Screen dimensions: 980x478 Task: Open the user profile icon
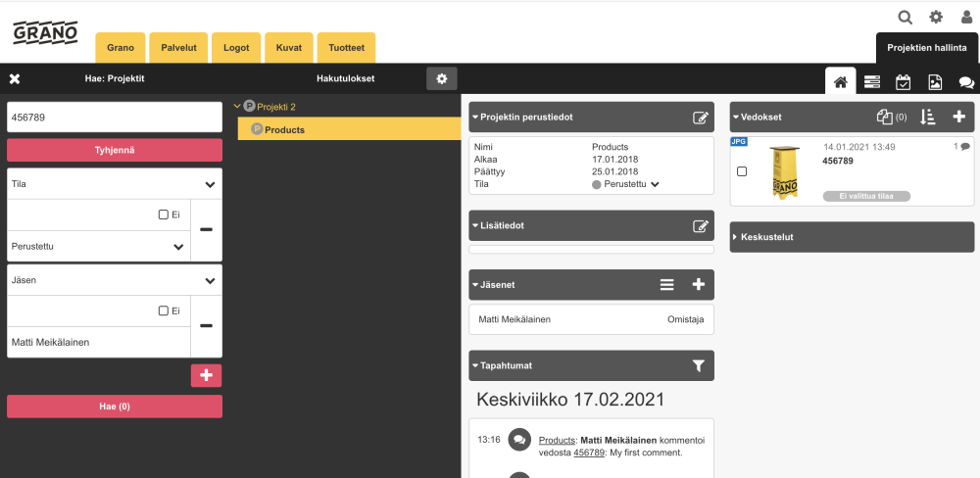click(x=966, y=18)
